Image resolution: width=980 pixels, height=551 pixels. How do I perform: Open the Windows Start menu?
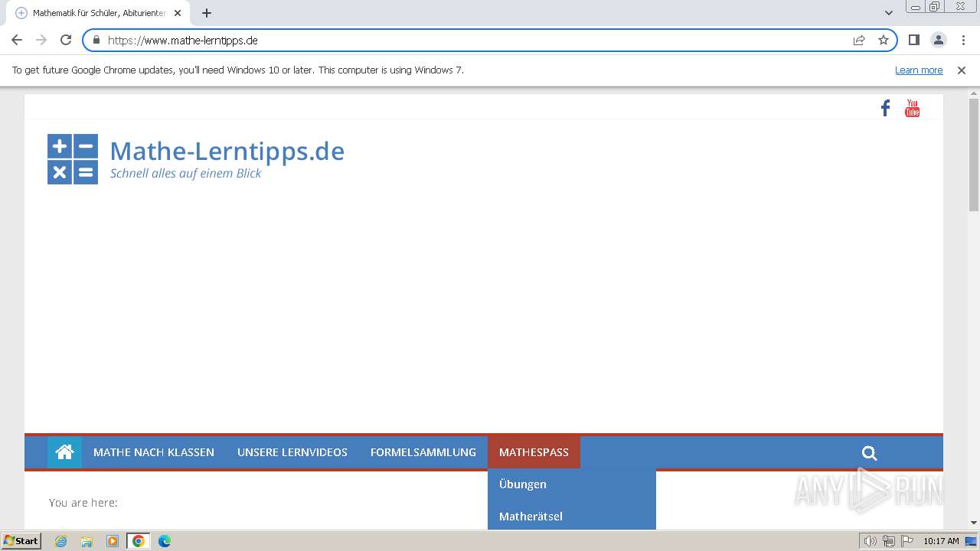click(x=21, y=541)
